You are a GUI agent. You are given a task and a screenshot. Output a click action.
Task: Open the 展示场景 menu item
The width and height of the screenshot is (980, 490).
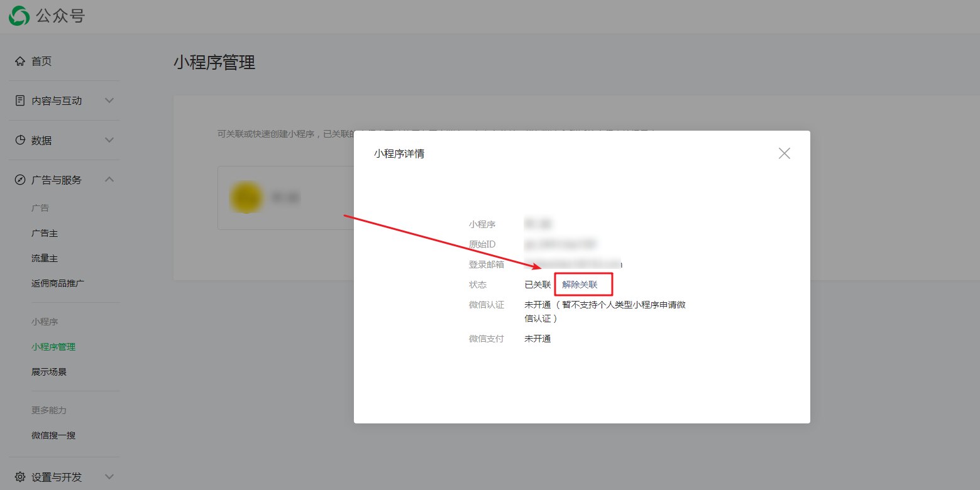[x=49, y=372]
